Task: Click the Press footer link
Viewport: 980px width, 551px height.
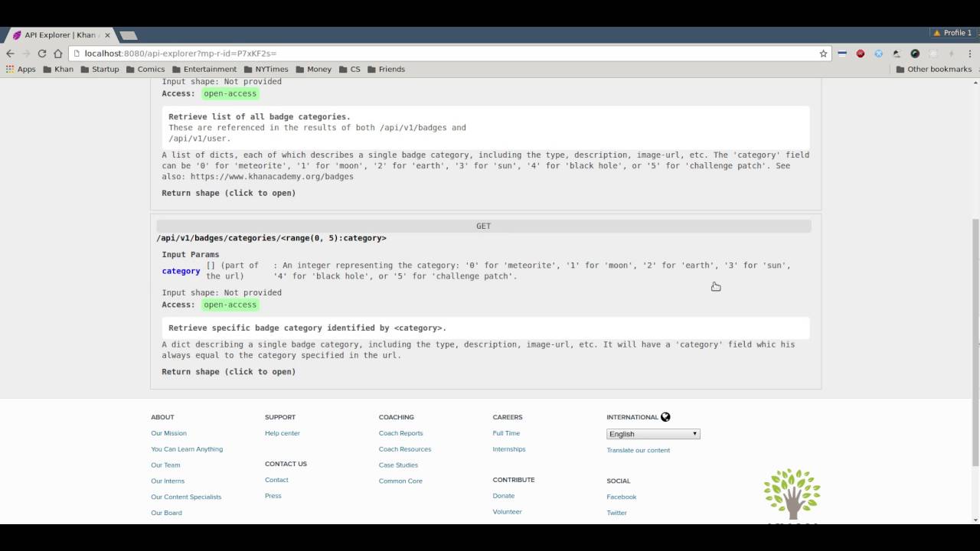Action: click(273, 496)
